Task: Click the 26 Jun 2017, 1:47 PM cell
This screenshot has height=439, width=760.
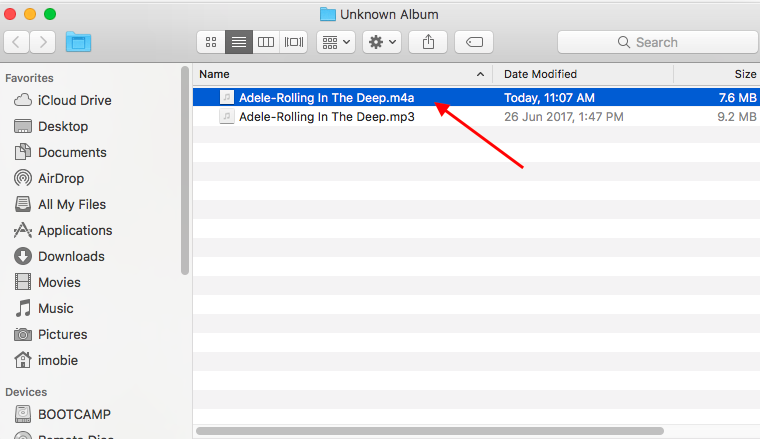Action: (564, 117)
